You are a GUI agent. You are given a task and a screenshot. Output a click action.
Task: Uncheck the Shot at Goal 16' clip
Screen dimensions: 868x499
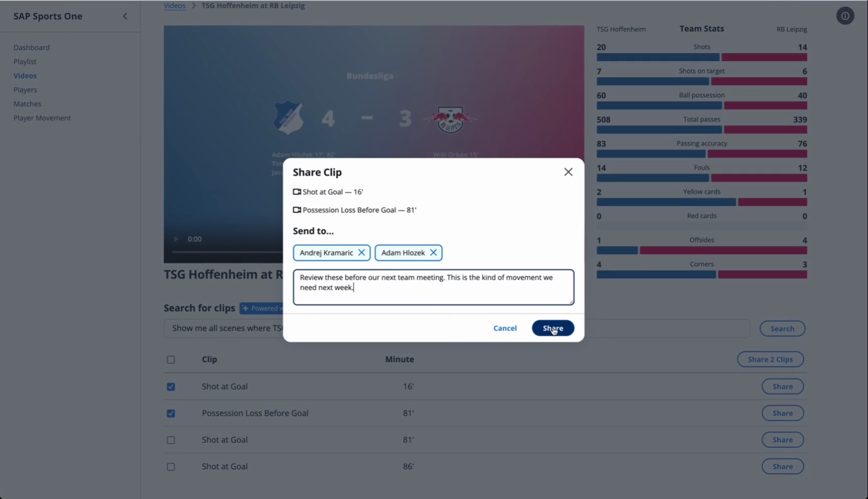171,387
